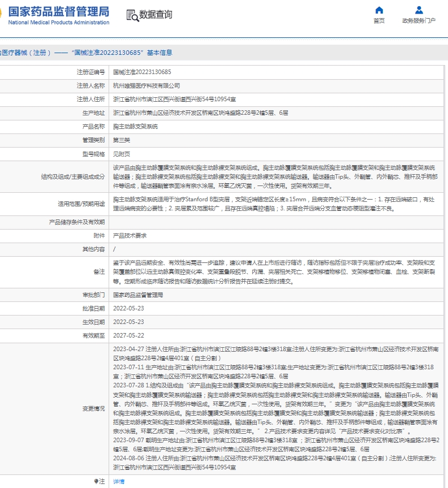The height and width of the screenshot is (488, 448).
Task: Click the 备注 row label
Action: pos(100,271)
